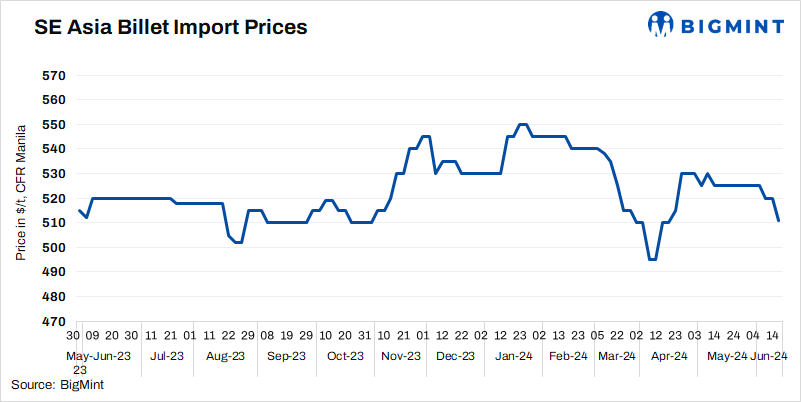801x402 pixels.
Task: Click the 550 y-axis tick label
Action: coord(53,125)
